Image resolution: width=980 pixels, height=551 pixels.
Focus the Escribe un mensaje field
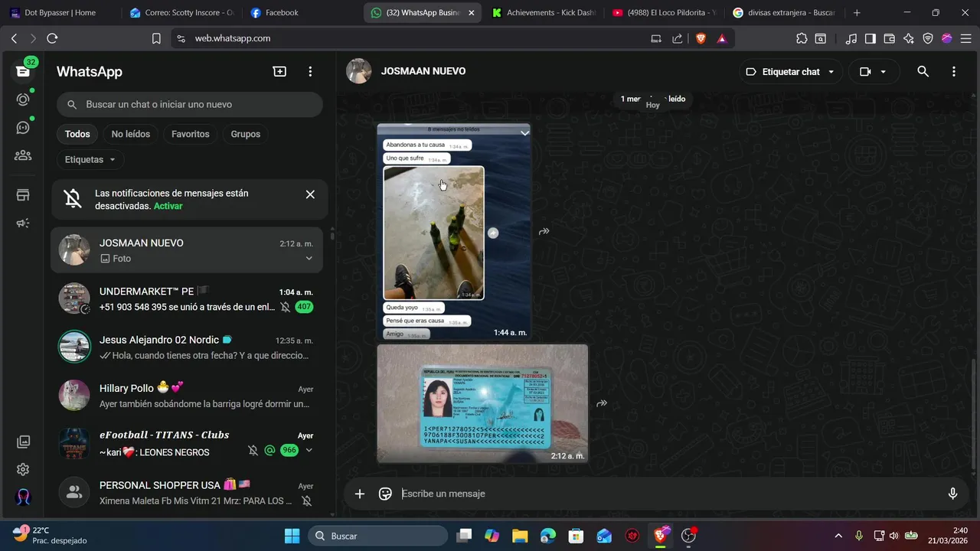[x=666, y=494]
